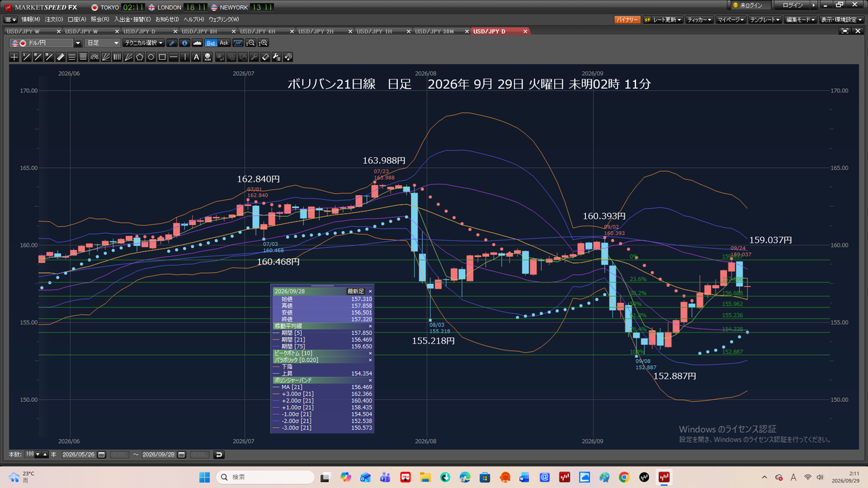
Task: Select the text annotation 'A' tool
Action: click(x=197, y=57)
